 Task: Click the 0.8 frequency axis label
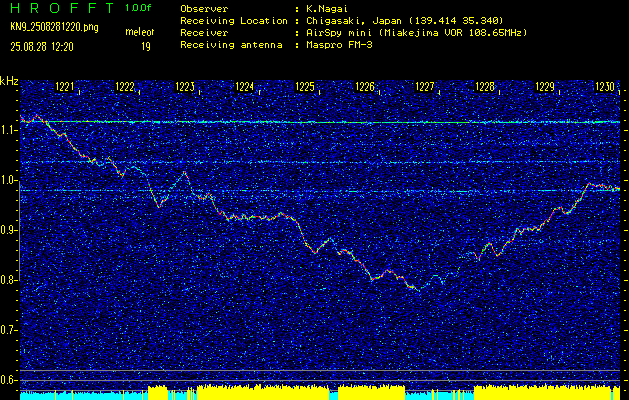8,280
